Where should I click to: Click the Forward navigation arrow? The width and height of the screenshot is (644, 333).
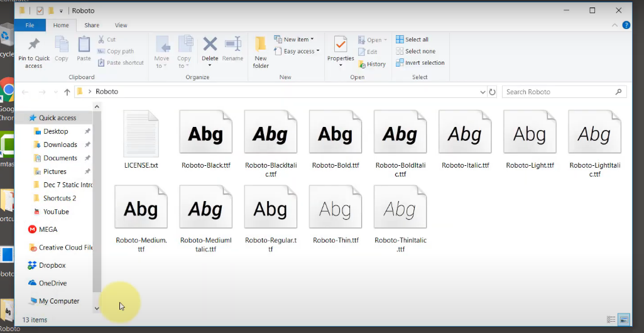pyautogui.click(x=41, y=92)
